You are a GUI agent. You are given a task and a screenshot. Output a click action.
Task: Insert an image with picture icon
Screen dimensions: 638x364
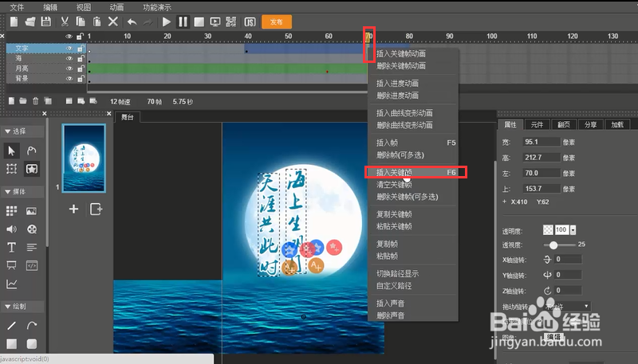(x=31, y=211)
